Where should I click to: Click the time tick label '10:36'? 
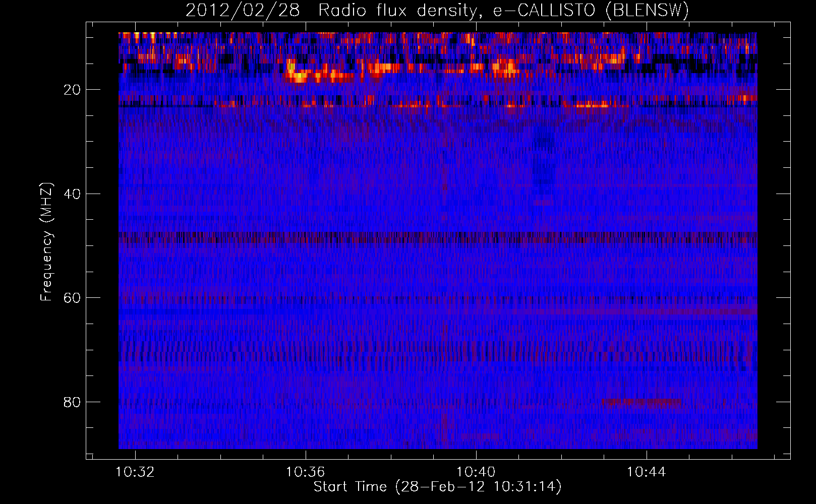point(306,472)
